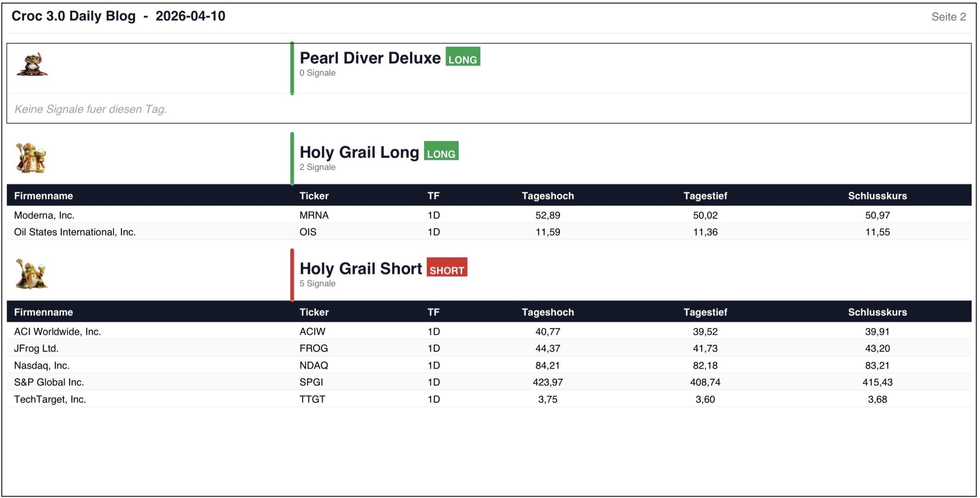
Task: Click the red vertical bar beside Holy Grail Short
Action: (x=292, y=275)
